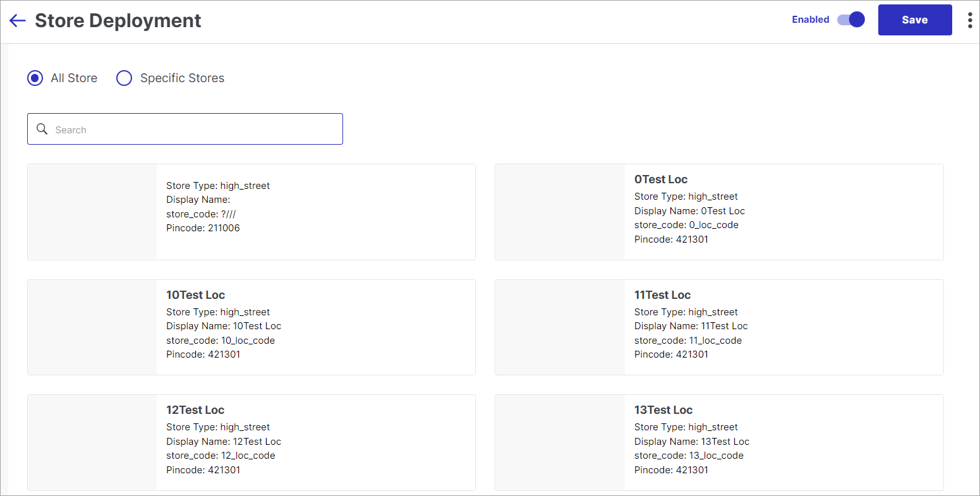The width and height of the screenshot is (980, 496).
Task: Open the thumbnail of the 13Test Loc card
Action: click(560, 442)
